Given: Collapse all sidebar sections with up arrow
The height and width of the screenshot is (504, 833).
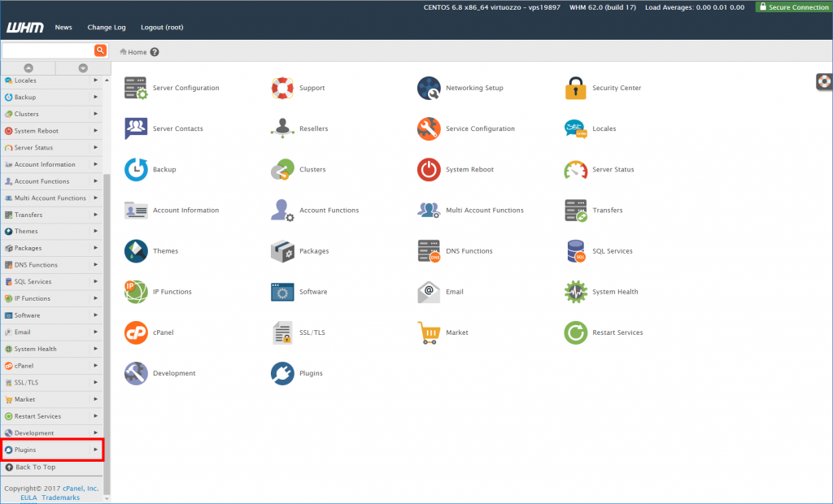Looking at the screenshot, I should point(28,68).
